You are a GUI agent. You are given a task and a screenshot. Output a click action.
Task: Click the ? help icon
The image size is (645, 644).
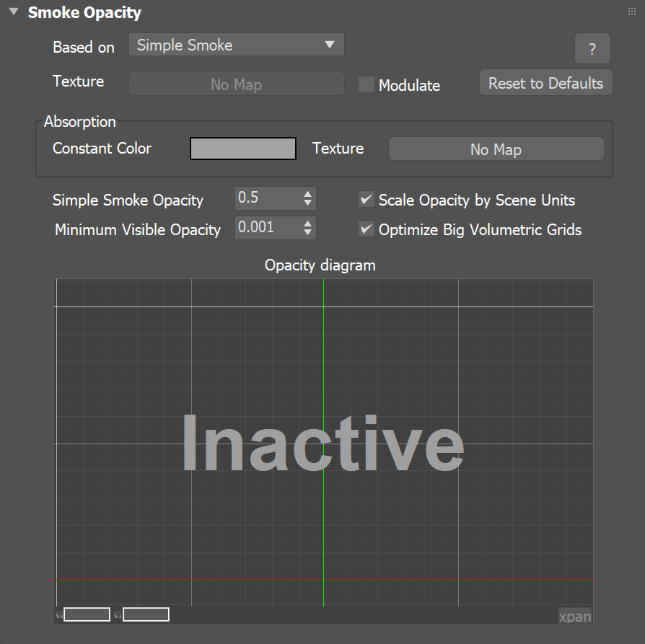(592, 48)
